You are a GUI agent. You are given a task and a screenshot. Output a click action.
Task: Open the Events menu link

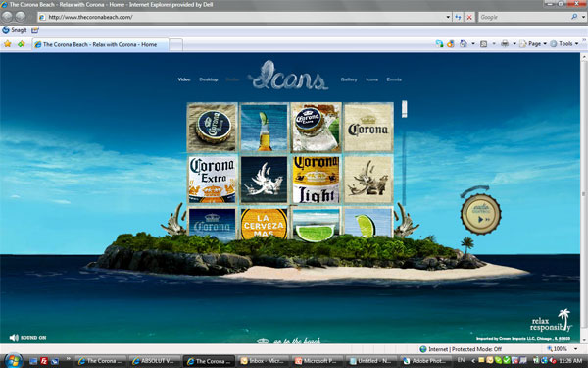click(x=394, y=79)
